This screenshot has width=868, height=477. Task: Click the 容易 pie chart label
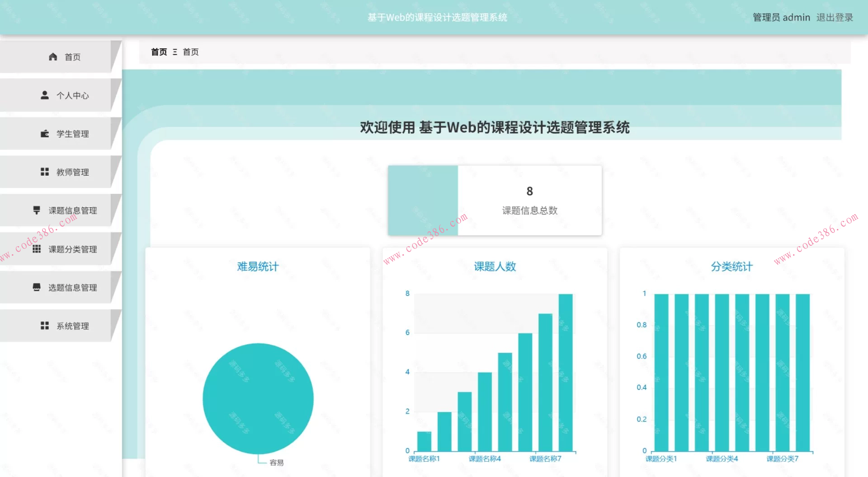coord(276,463)
